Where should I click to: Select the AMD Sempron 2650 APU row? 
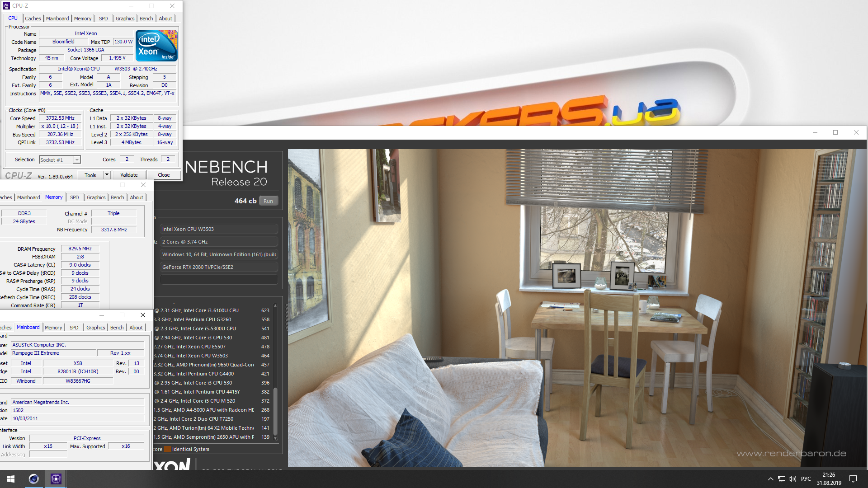click(212, 437)
